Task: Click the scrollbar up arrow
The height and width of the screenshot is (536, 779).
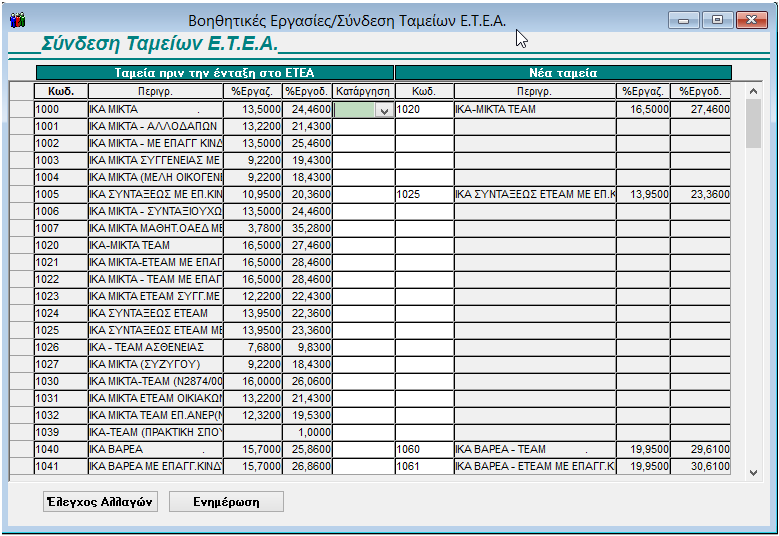Action: click(x=753, y=91)
